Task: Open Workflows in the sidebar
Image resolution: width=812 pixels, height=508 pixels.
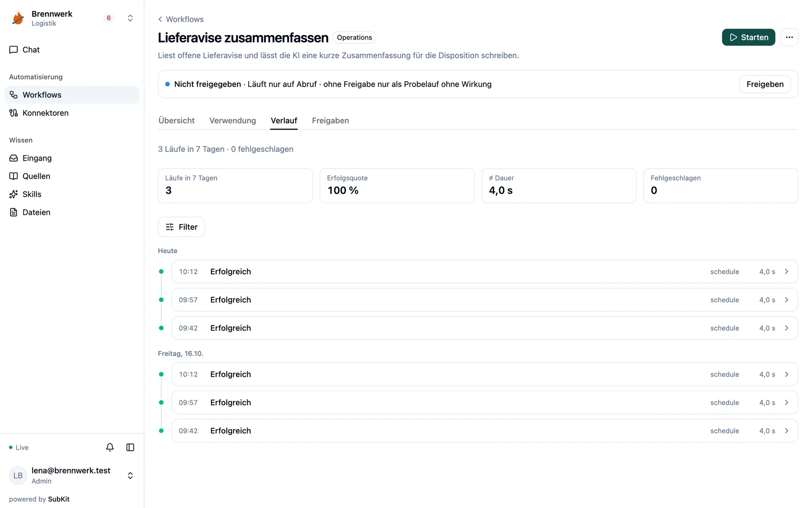Action: pyautogui.click(x=72, y=95)
